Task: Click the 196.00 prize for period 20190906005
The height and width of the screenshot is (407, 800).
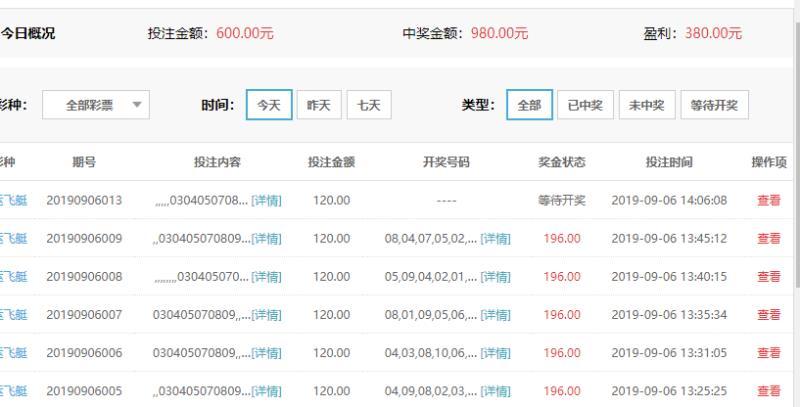Action: click(x=562, y=391)
